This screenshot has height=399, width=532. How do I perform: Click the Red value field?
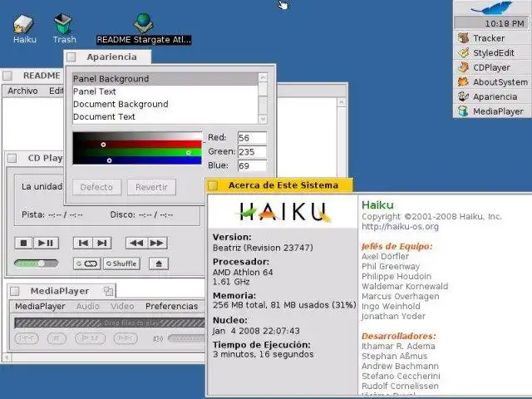coord(252,138)
